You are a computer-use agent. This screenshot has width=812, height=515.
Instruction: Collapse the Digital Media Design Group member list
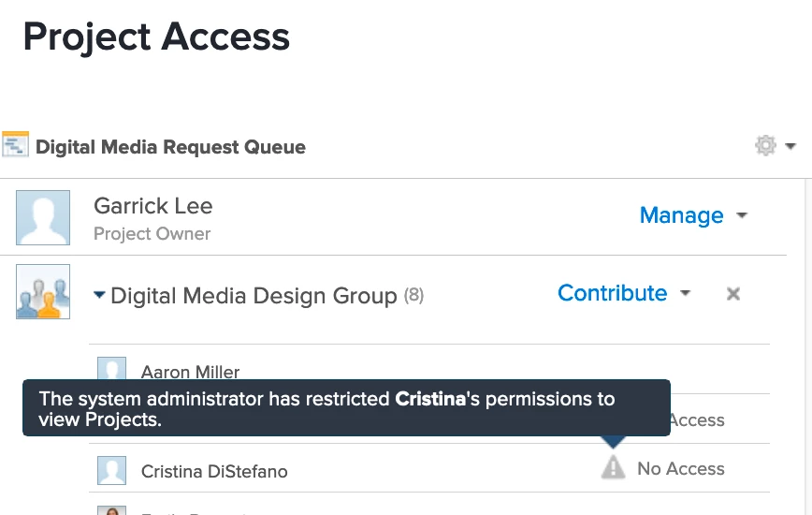tap(99, 296)
